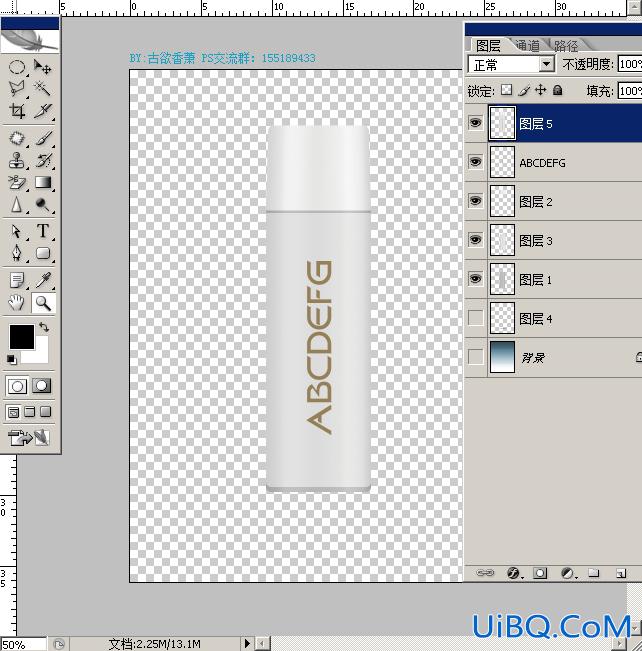Show the 背景 background layer
The width and height of the screenshot is (642, 651).
pyautogui.click(x=475, y=357)
